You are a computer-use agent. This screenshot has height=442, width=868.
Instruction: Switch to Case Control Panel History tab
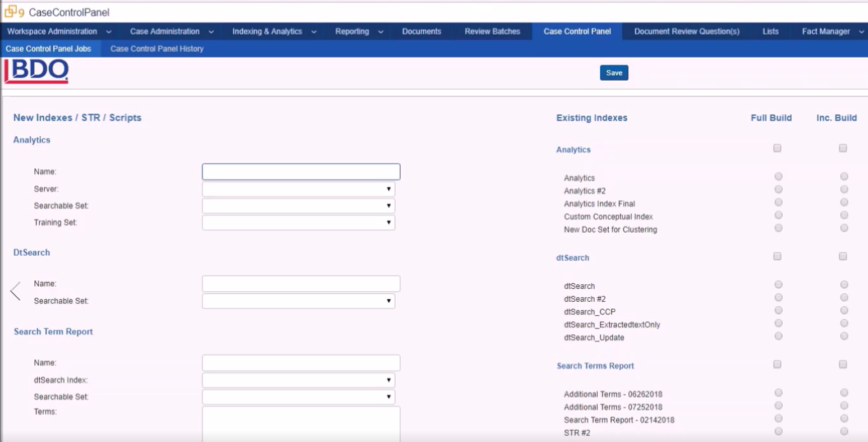157,49
